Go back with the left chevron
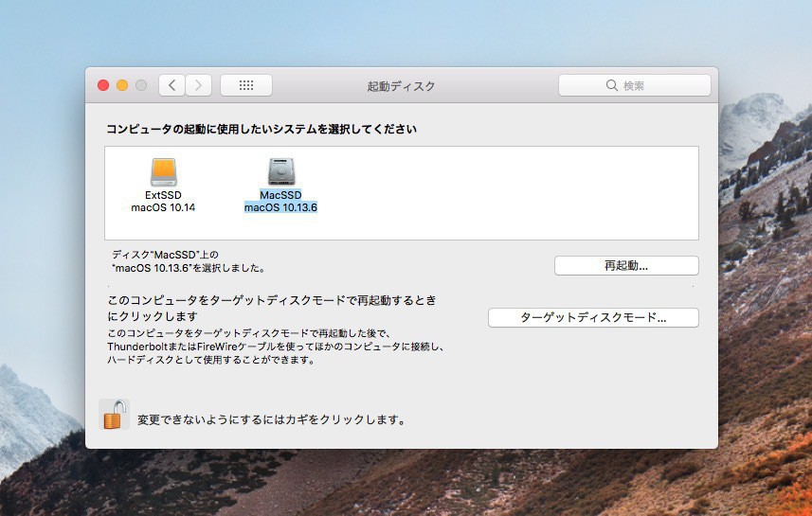 pyautogui.click(x=171, y=85)
